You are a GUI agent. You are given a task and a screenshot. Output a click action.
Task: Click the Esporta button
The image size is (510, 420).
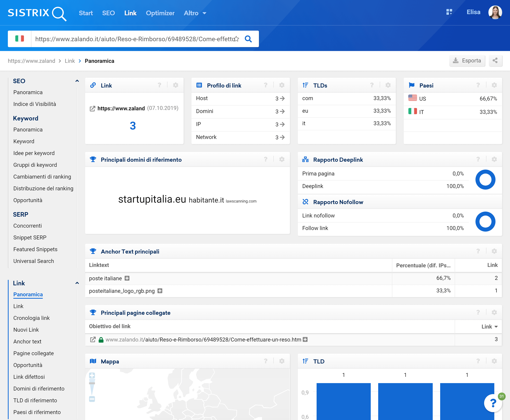coord(467,60)
